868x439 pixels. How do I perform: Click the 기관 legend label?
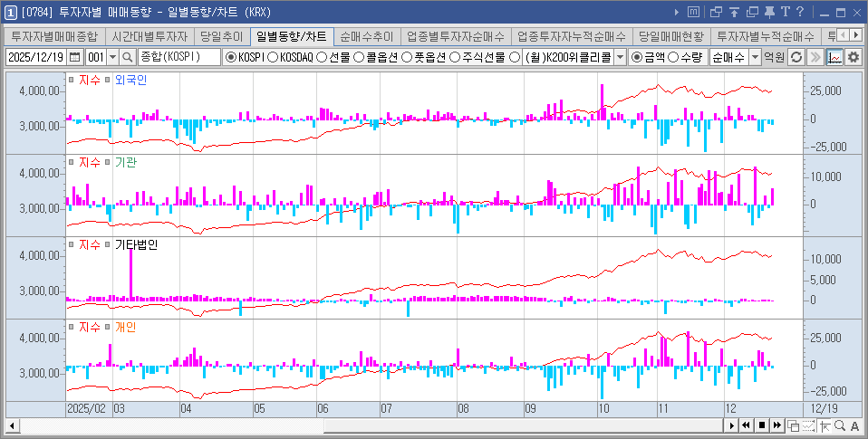point(126,162)
